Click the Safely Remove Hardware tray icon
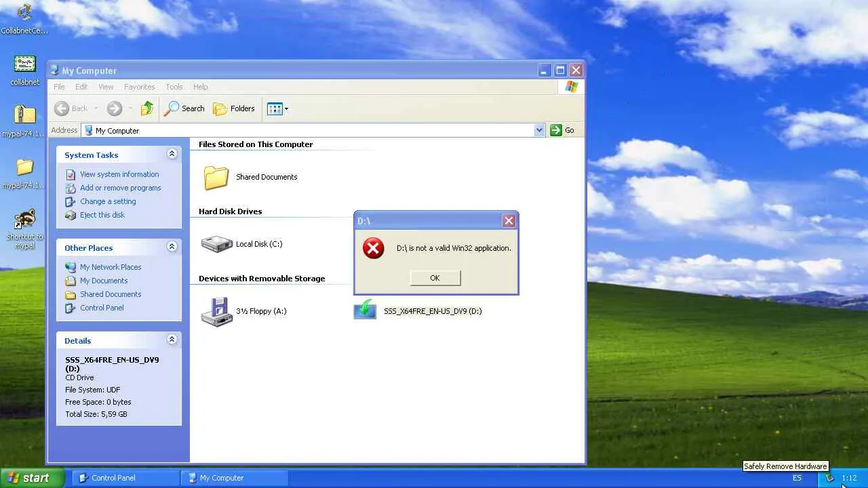Screen dimensions: 868x488 (829, 478)
